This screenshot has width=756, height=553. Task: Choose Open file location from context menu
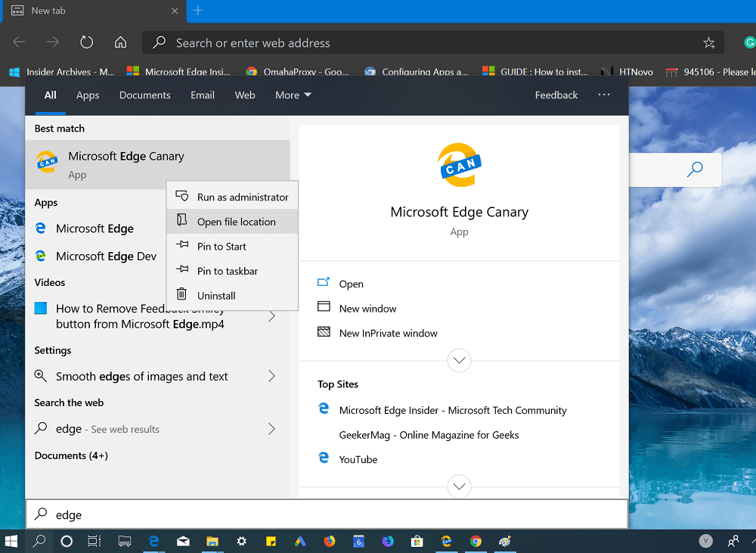click(x=232, y=222)
